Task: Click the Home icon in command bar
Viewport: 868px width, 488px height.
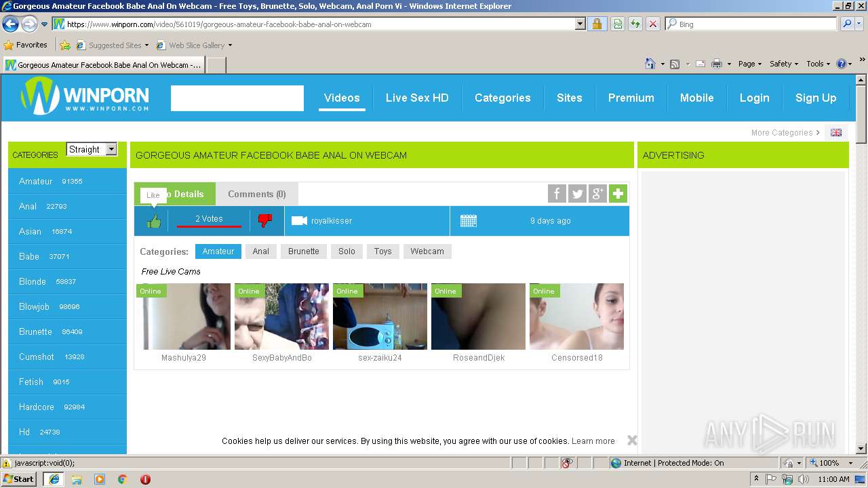Action: (x=650, y=64)
